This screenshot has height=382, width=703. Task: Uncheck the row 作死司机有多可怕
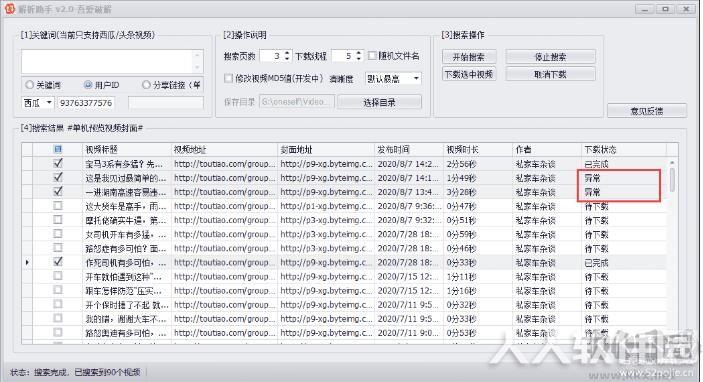58,262
